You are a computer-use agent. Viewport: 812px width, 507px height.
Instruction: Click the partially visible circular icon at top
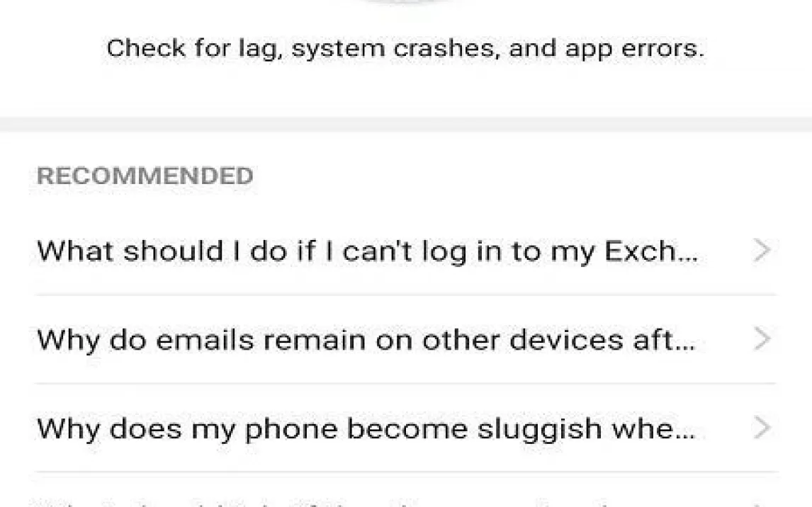point(405,2)
